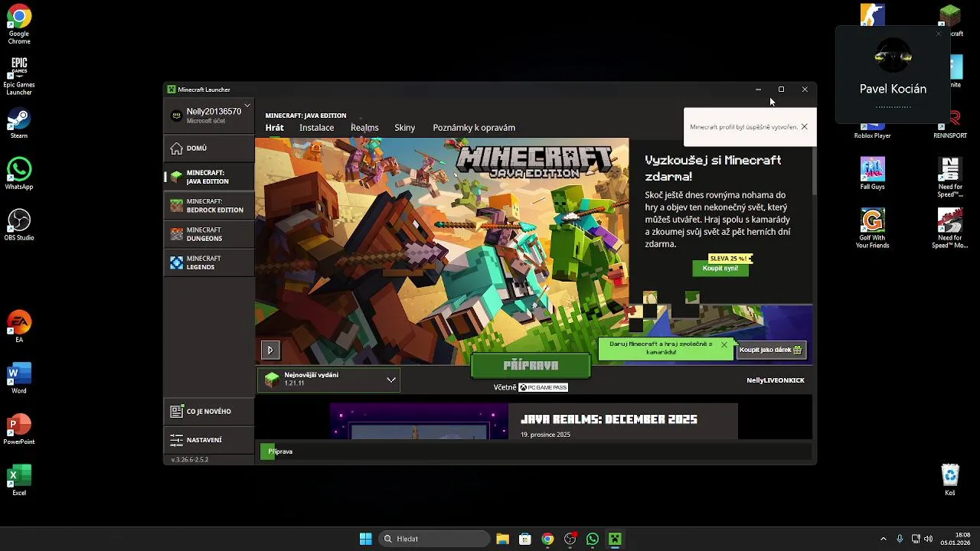The width and height of the screenshot is (980, 551).
Task: Open the Need for Speed Mo... shortcut
Action: coord(950,229)
